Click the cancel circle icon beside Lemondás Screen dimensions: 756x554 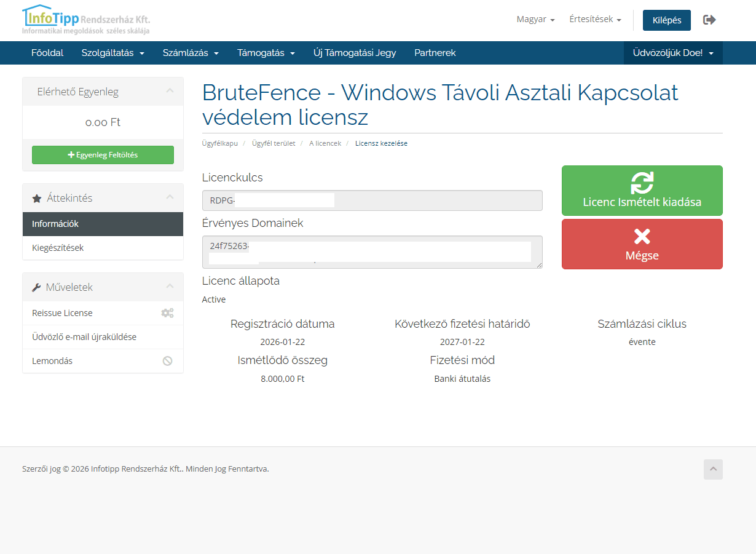pos(167,361)
